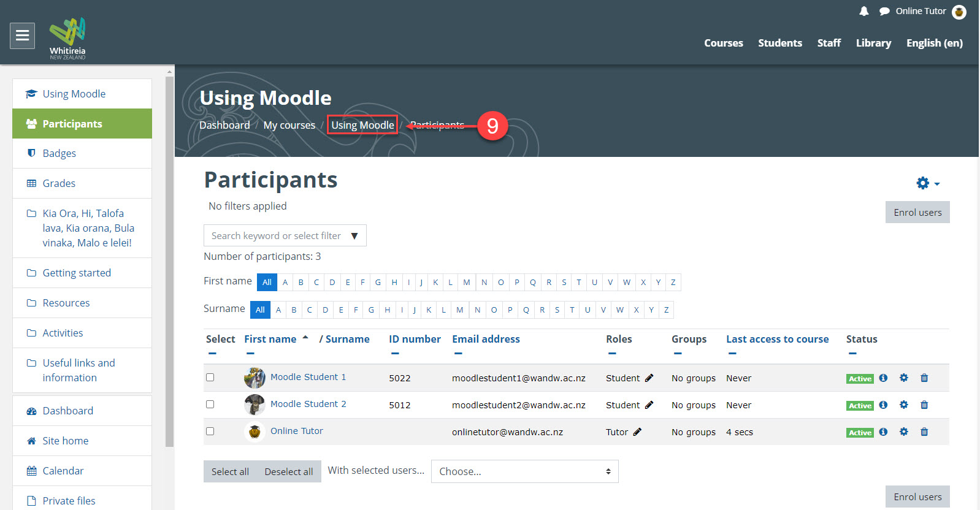Image resolution: width=980 pixels, height=510 pixels.
Task: Hide the Groups column
Action: click(x=678, y=354)
